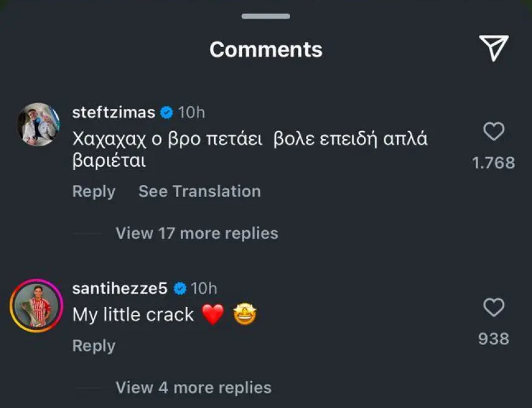Click the verified badge next to steftzimas
532x408 pixels.
point(166,112)
